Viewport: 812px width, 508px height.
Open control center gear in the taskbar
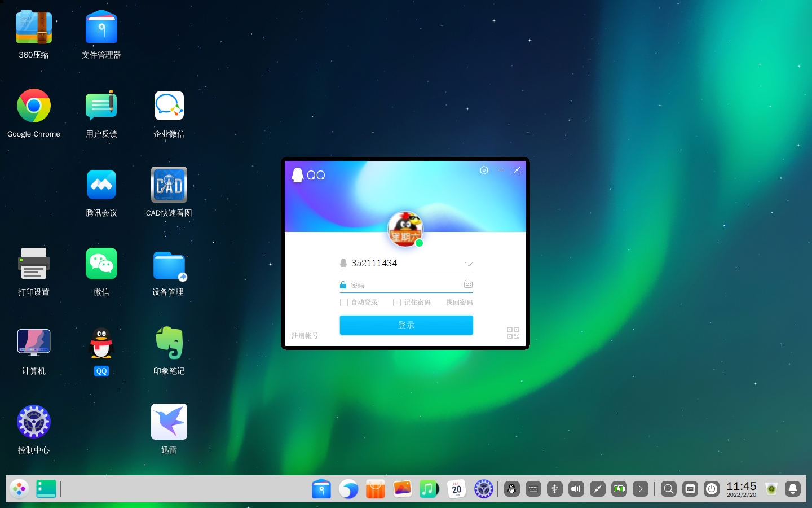(x=484, y=489)
